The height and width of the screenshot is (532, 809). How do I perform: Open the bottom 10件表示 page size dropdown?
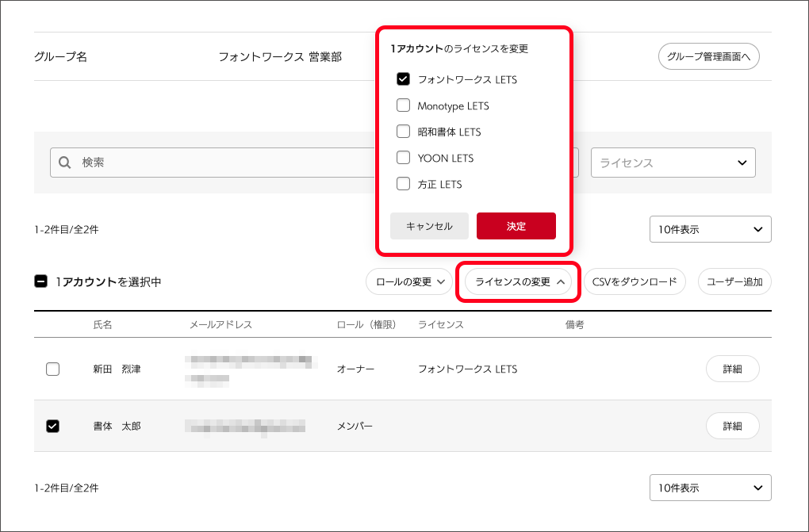[710, 488]
